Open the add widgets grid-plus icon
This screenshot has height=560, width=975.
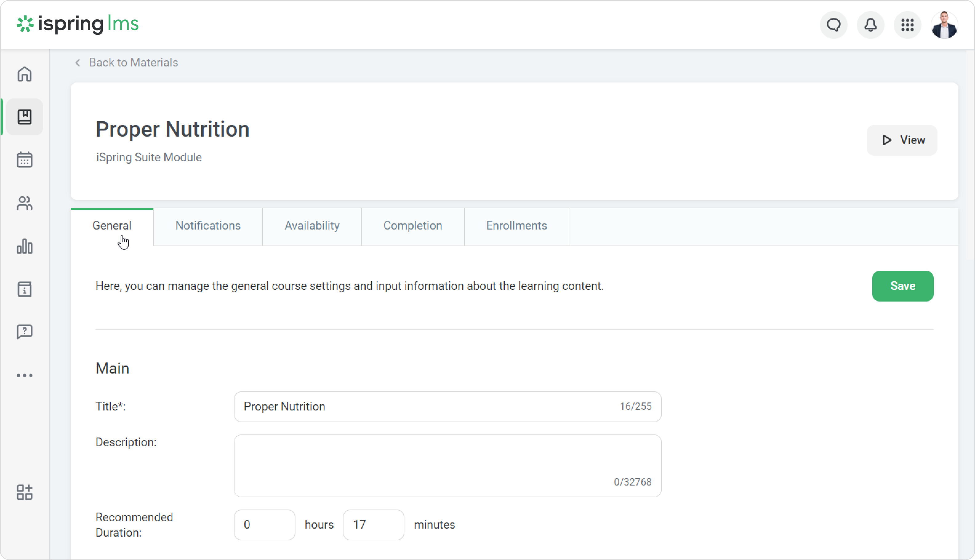pos(25,492)
